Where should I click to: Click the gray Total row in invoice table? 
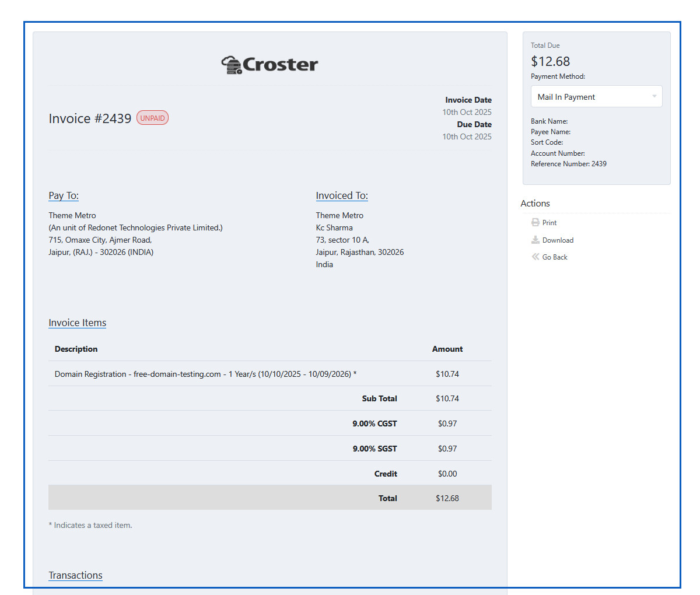pyautogui.click(x=269, y=498)
